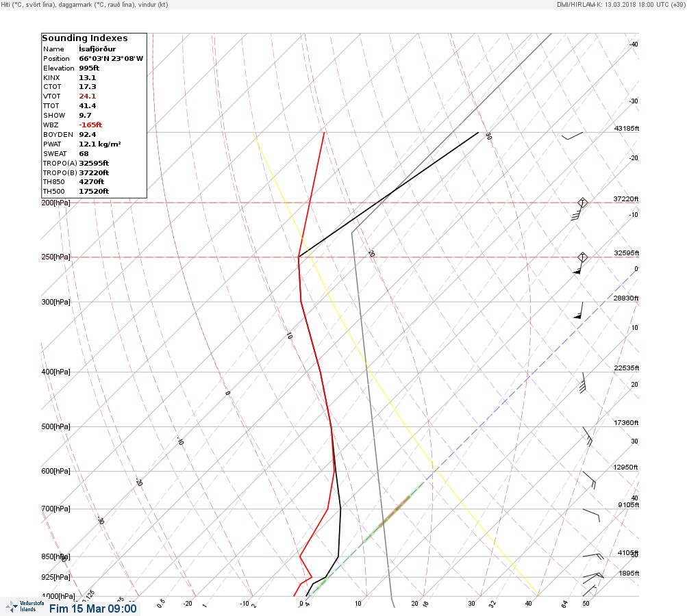This screenshot has width=687, height=616.
Task: Click the 17360ft height label on right axis
Action: pos(626,422)
